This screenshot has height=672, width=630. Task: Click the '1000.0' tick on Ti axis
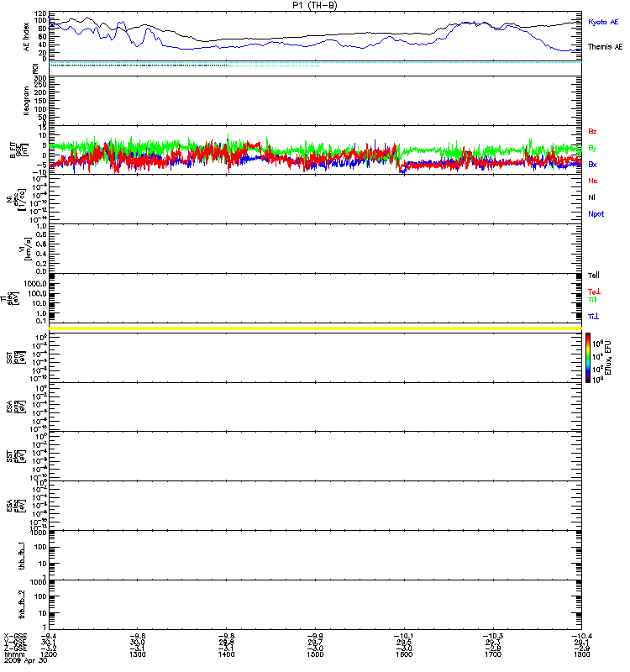pos(35,284)
